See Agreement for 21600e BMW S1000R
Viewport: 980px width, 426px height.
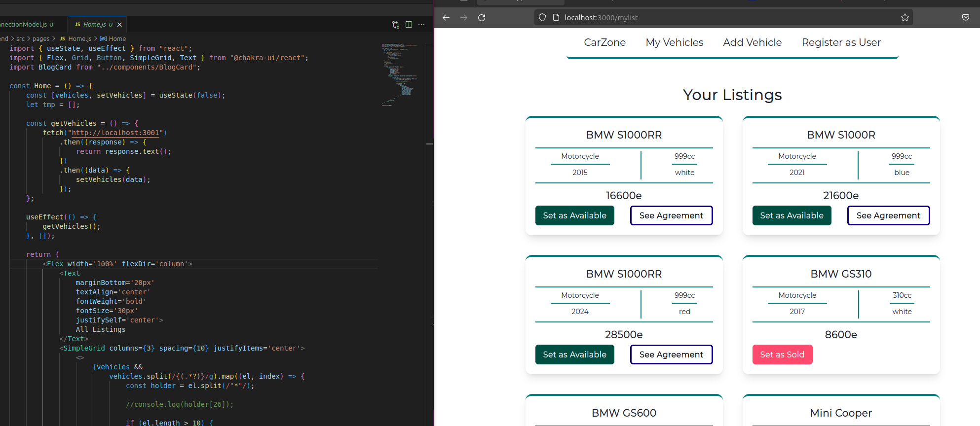(888, 215)
